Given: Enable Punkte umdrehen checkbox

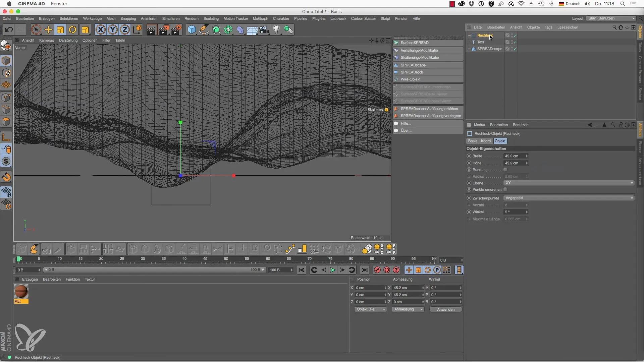Looking at the screenshot, I should click(505, 189).
